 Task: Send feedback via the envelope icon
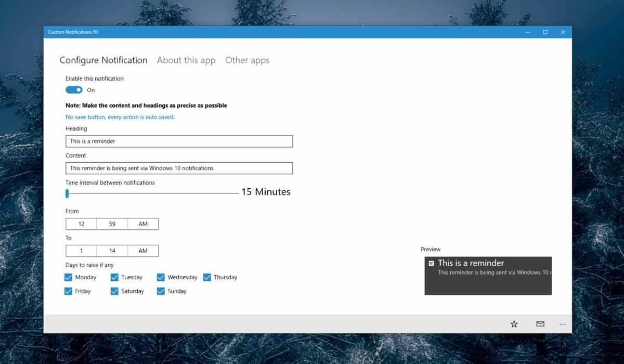click(x=539, y=323)
